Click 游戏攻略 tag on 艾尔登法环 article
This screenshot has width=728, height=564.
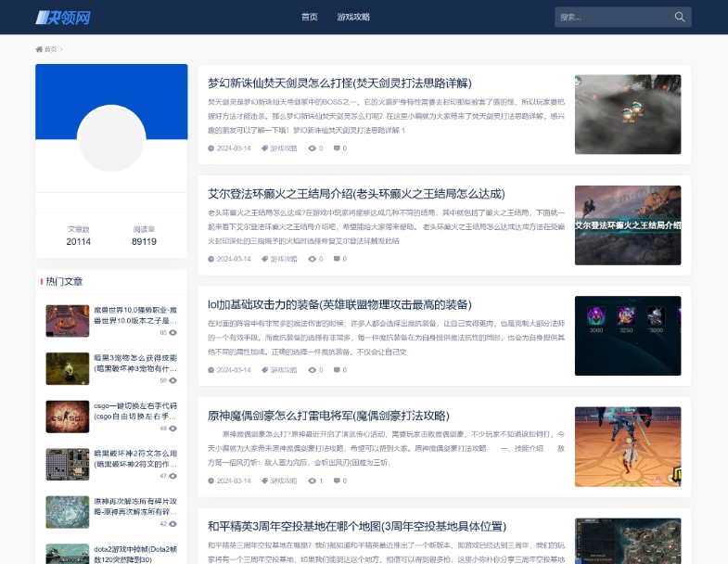click(284, 259)
